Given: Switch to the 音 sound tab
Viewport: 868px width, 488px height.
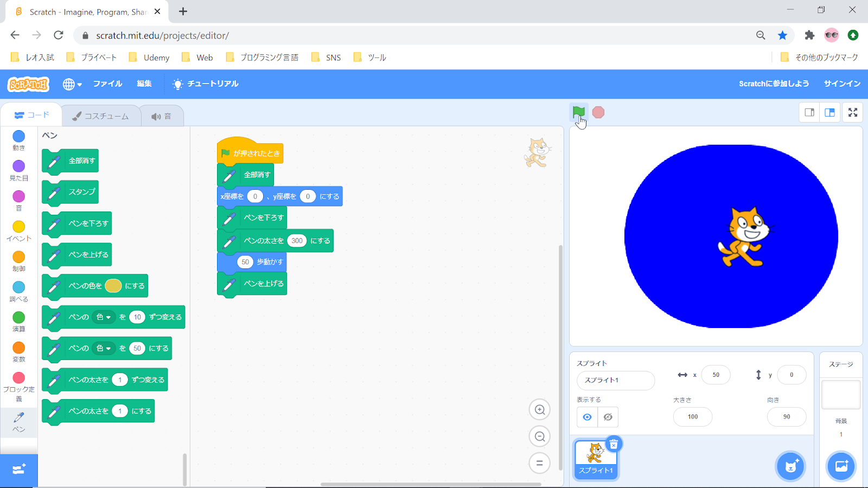Looking at the screenshot, I should tap(162, 116).
